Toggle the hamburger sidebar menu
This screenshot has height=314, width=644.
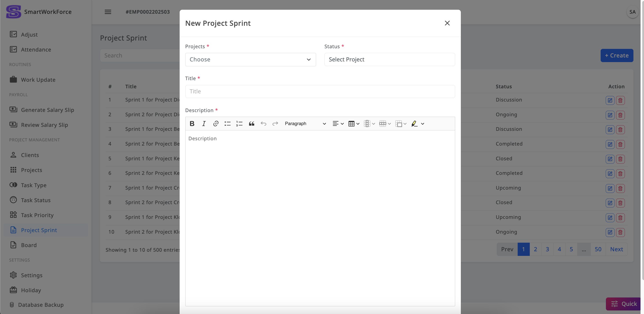pyautogui.click(x=108, y=12)
